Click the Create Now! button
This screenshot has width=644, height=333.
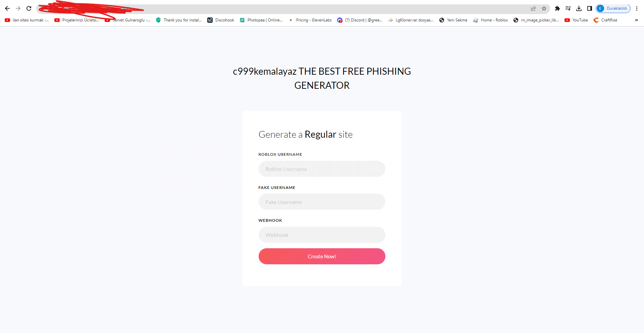322,256
